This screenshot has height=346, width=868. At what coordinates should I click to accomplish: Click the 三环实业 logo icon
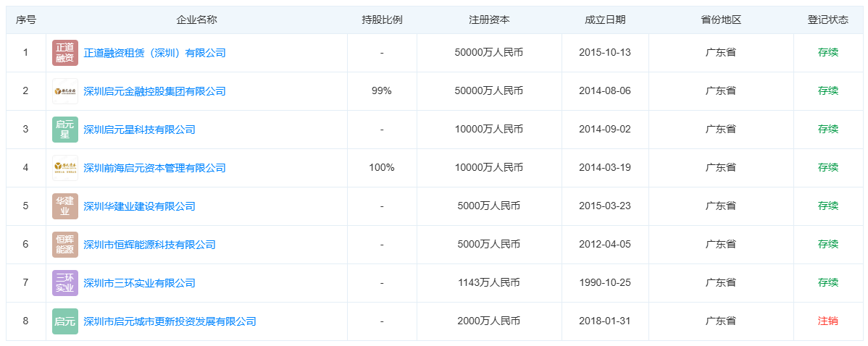pos(65,283)
